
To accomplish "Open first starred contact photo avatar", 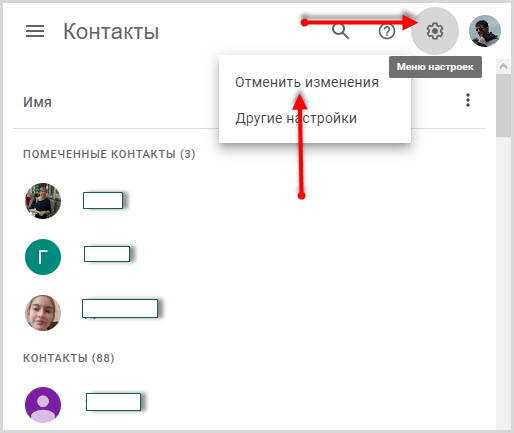I will [43, 201].
